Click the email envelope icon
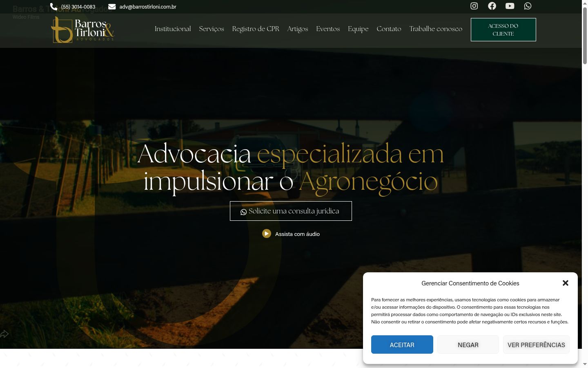588x368 pixels. [x=112, y=7]
